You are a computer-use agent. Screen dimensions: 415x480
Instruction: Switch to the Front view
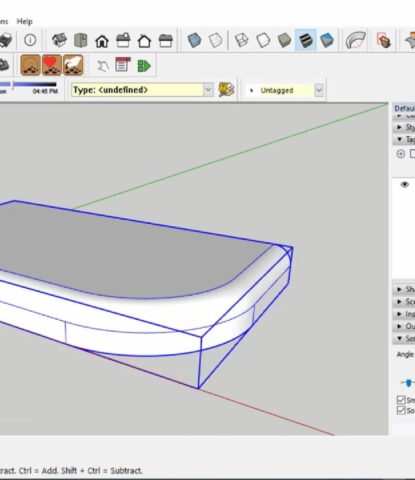[x=102, y=41]
